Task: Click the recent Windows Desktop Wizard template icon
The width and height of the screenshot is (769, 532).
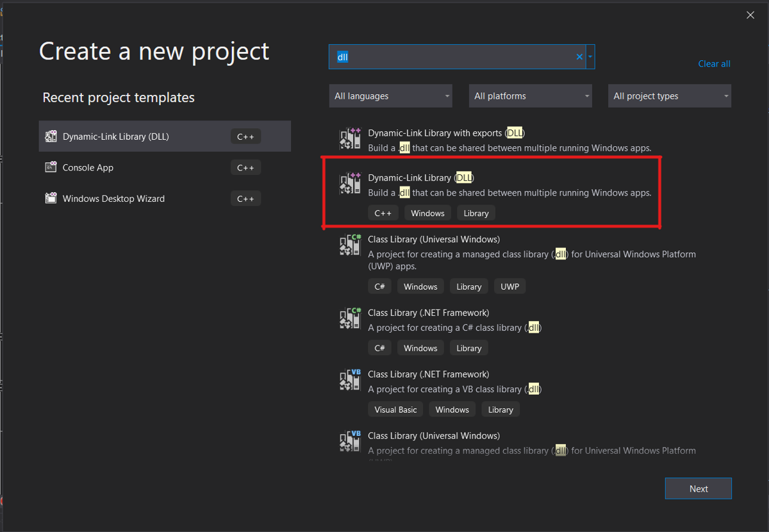Action: (51, 199)
